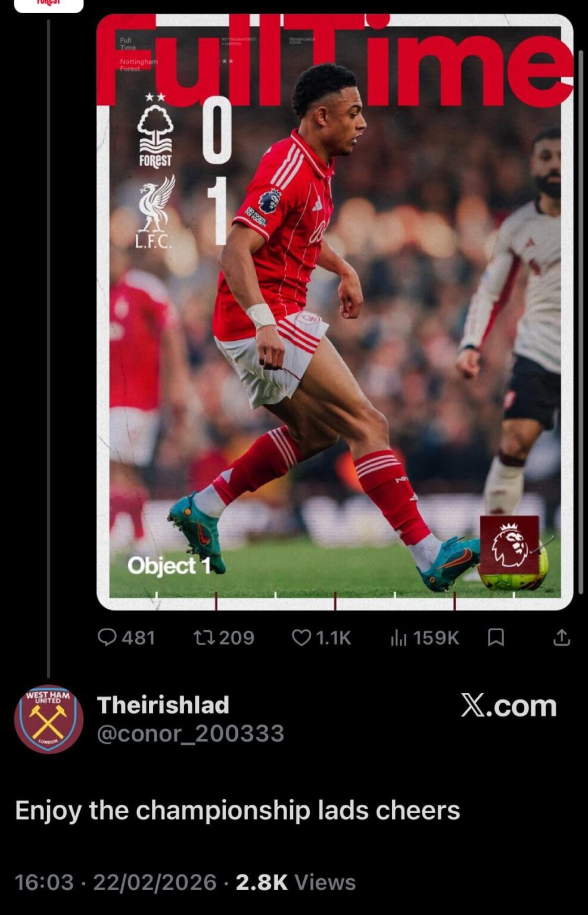The image size is (588, 915).
Task: Open the Full Time match image
Action: pos(335,312)
